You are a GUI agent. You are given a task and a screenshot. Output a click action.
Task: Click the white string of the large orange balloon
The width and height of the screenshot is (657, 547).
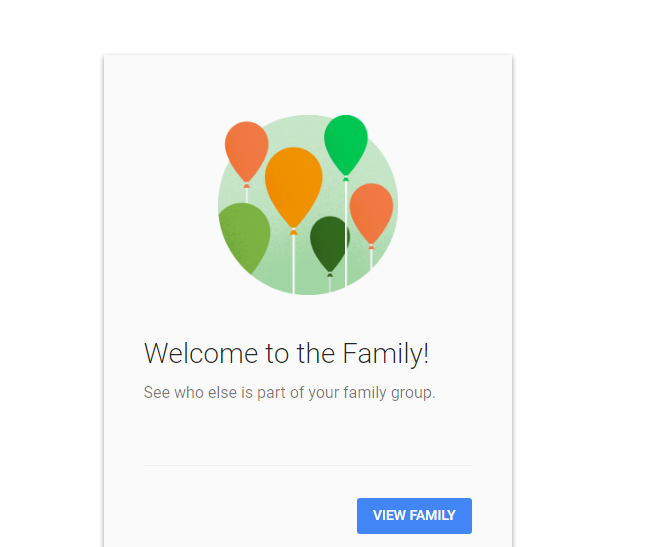293,265
